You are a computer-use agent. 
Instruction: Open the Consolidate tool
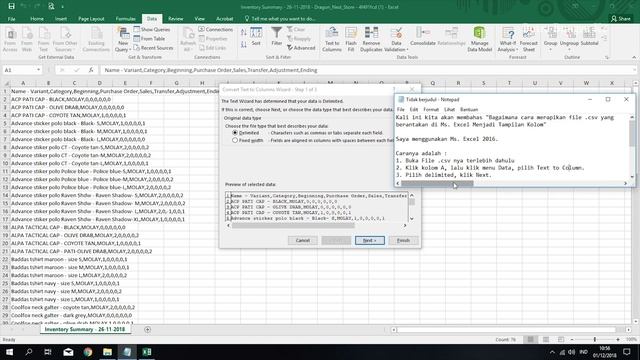tap(423, 37)
